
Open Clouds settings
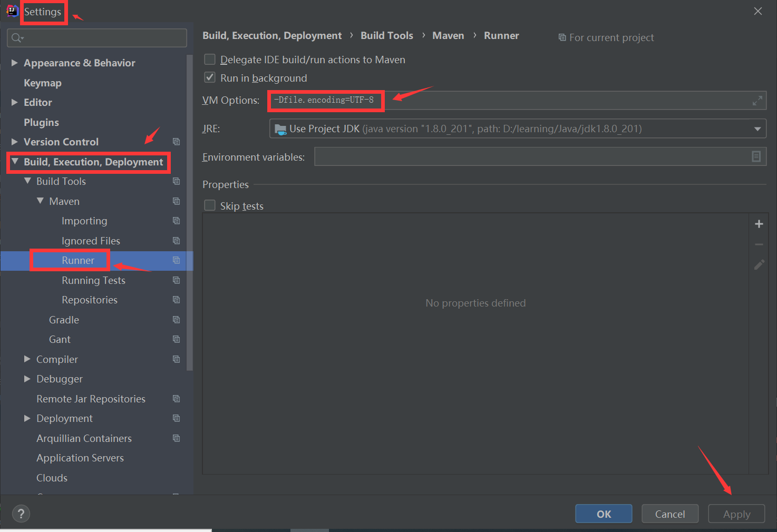[x=52, y=478]
